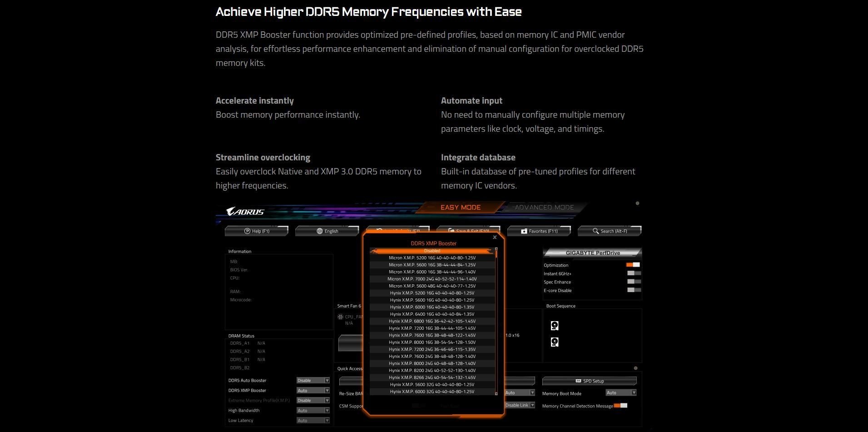Select Hynix X.M.P. 8000 16G profile
This screenshot has height=432, width=868.
pos(432,342)
